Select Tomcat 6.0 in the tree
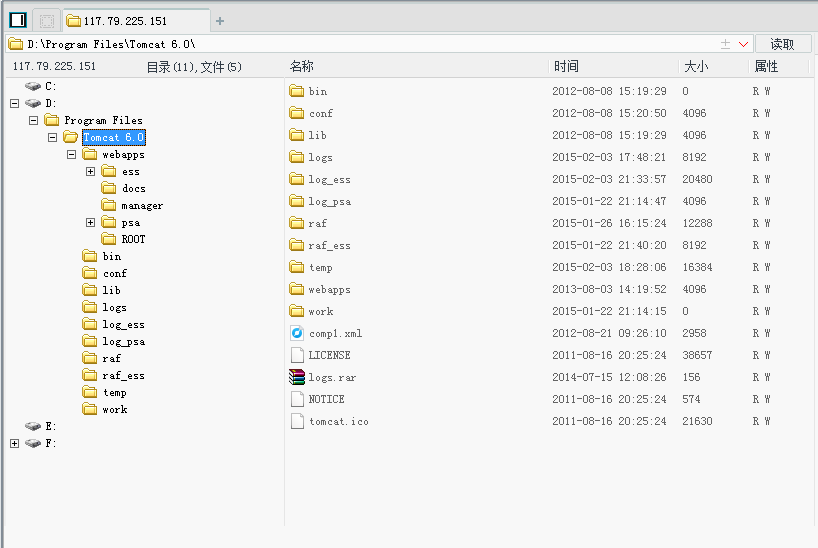The width and height of the screenshot is (818, 548). [x=114, y=137]
